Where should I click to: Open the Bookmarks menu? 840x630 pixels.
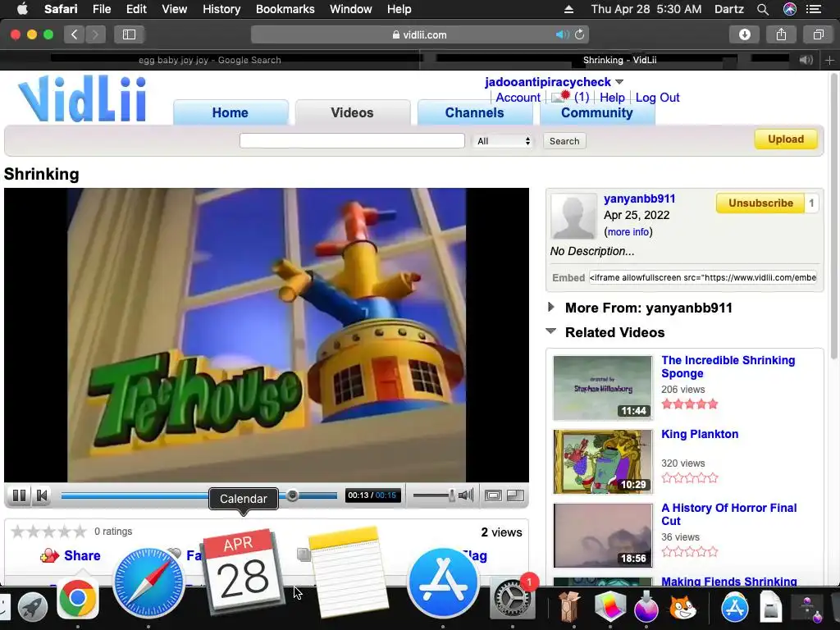coord(285,9)
